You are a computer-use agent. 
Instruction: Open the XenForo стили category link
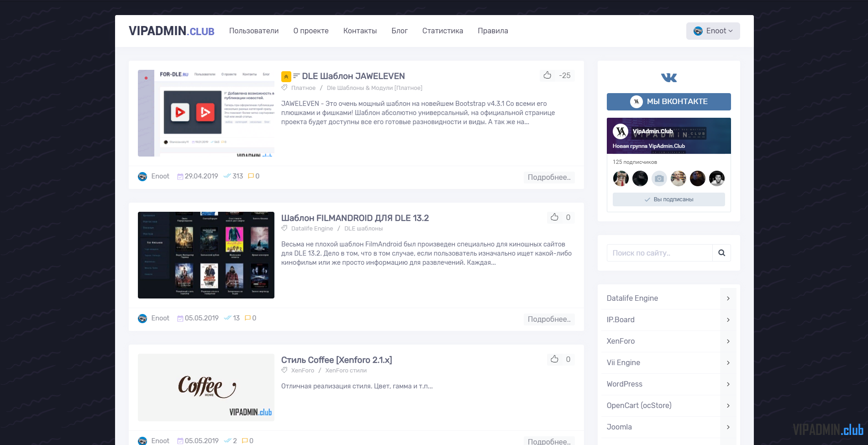346,371
